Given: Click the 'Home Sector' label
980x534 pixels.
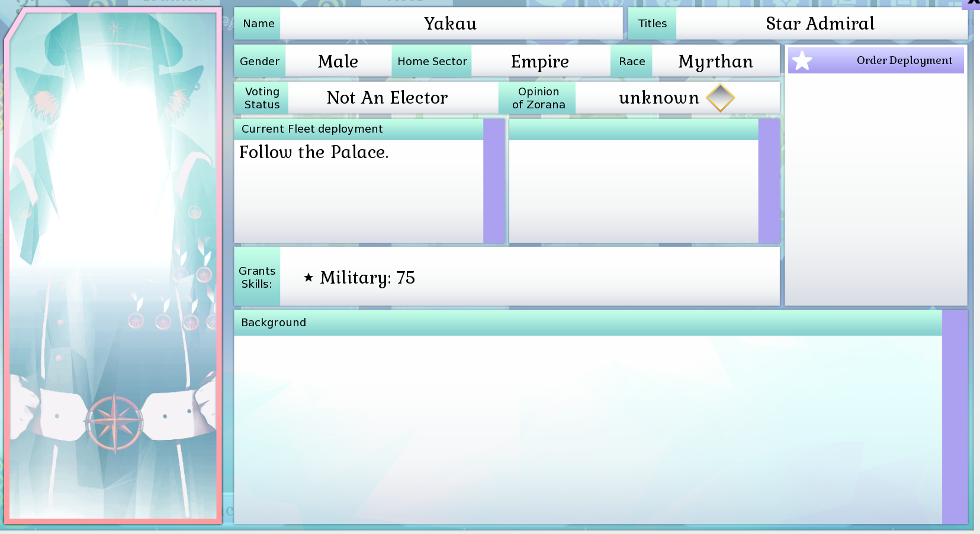Looking at the screenshot, I should (432, 62).
